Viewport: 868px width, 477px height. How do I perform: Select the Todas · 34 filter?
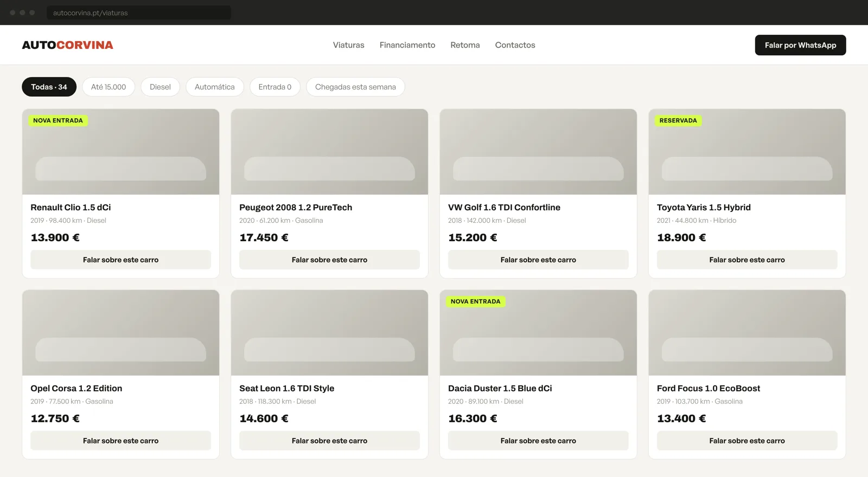point(49,87)
